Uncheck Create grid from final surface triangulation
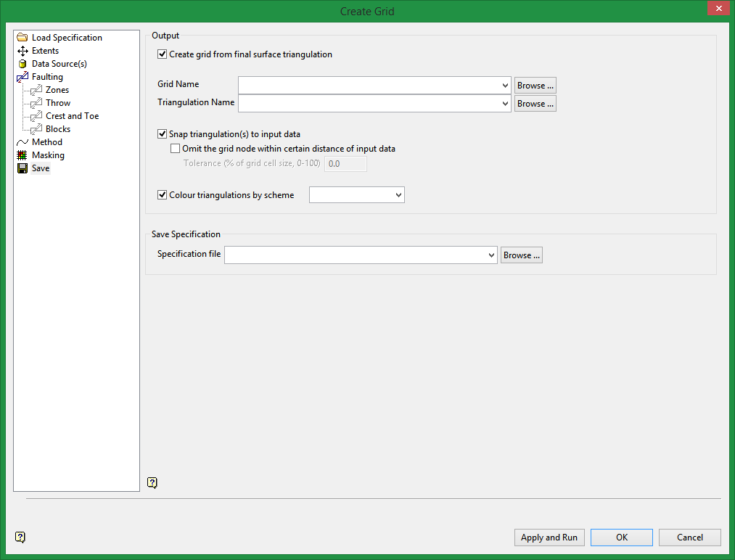The image size is (735, 560). 162,54
